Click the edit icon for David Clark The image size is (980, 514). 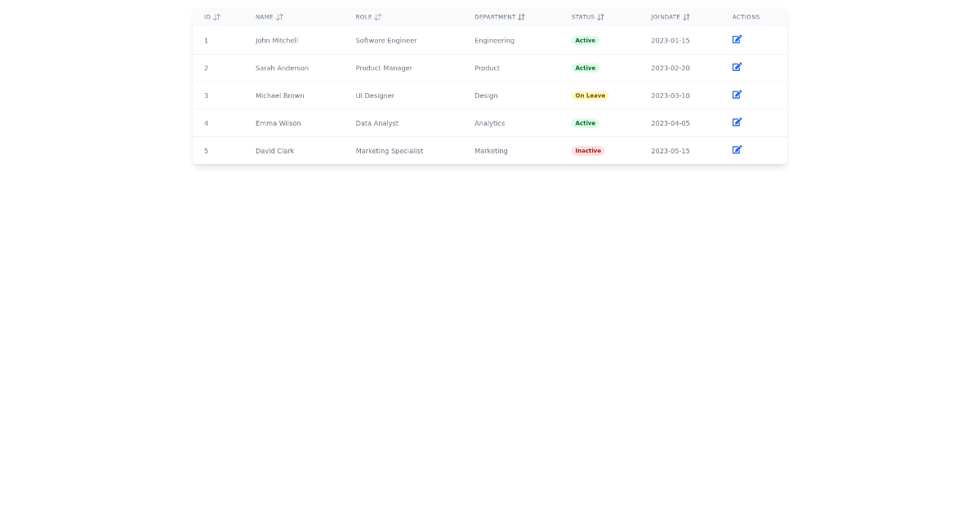click(x=737, y=150)
